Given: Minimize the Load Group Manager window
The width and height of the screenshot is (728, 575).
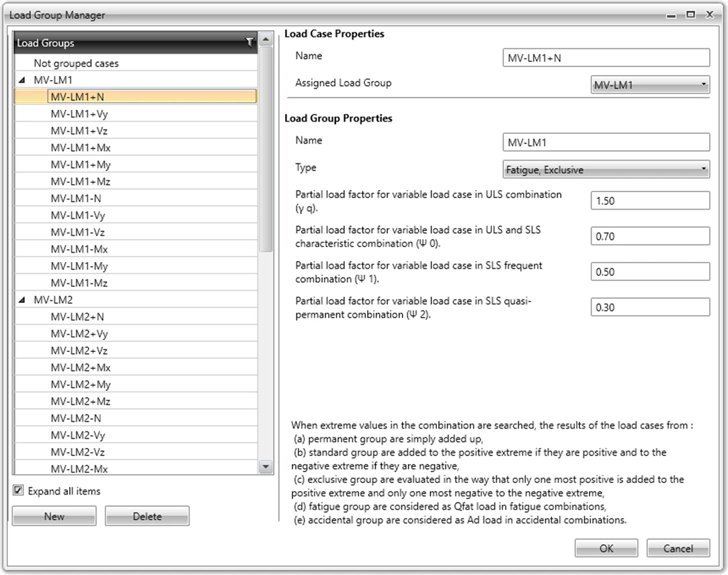Looking at the screenshot, I should tap(671, 15).
